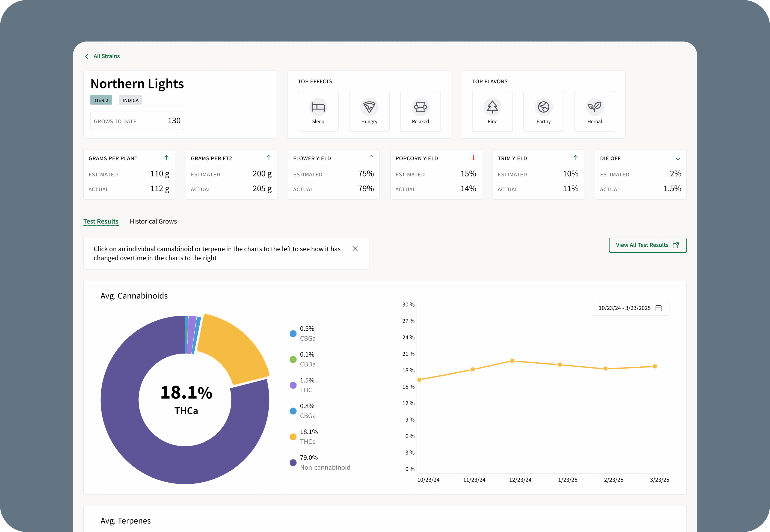The height and width of the screenshot is (532, 770).
Task: Click the calendar icon in date range
Action: [659, 308]
